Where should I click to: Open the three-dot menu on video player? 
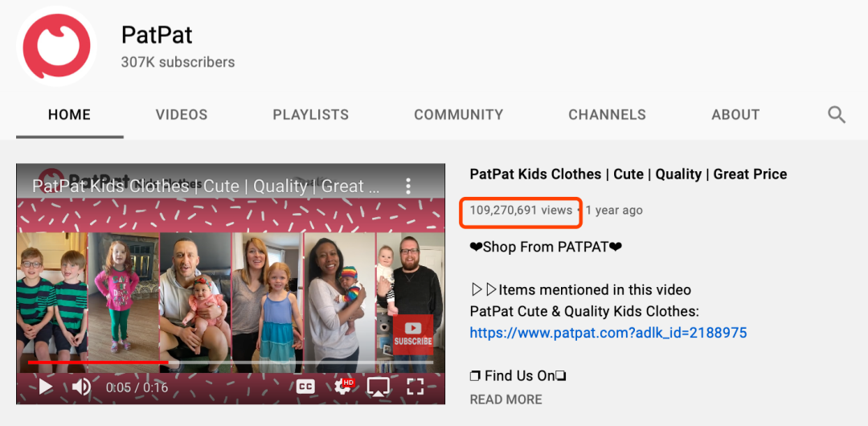408,186
